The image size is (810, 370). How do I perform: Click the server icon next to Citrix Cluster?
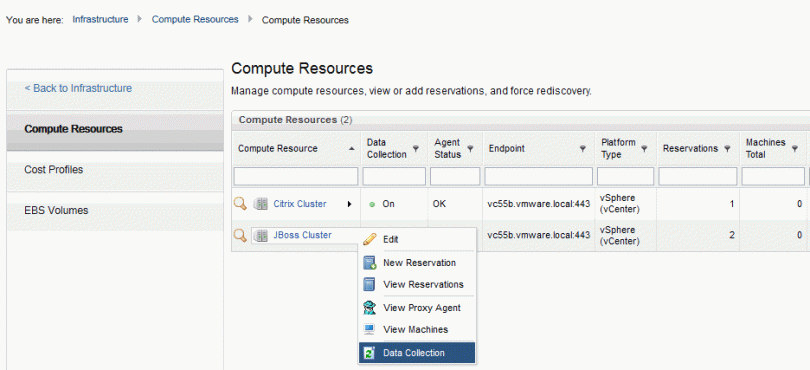point(261,204)
